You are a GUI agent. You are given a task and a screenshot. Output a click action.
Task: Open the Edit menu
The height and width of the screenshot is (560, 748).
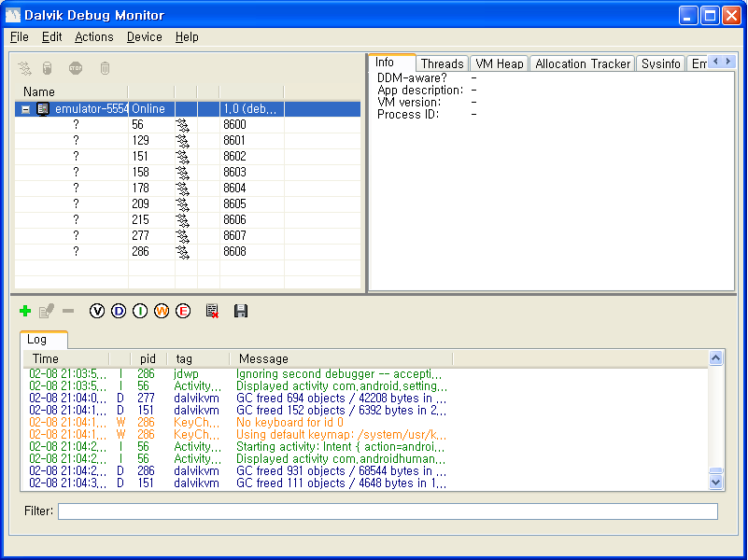tap(51, 37)
